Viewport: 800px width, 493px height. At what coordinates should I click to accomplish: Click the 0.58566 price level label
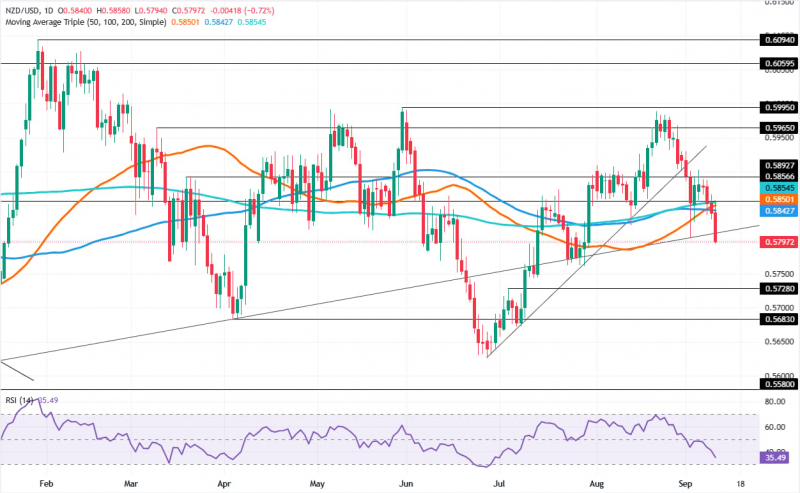click(x=778, y=177)
